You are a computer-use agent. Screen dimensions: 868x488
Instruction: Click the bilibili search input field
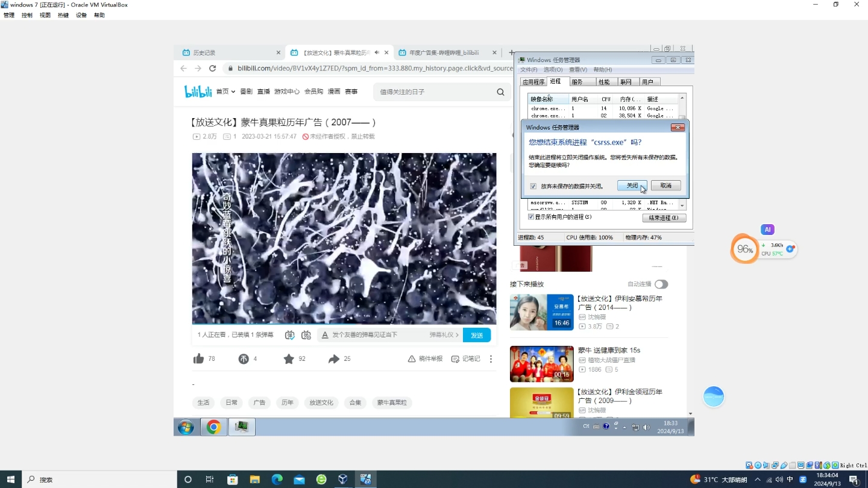[x=434, y=92]
